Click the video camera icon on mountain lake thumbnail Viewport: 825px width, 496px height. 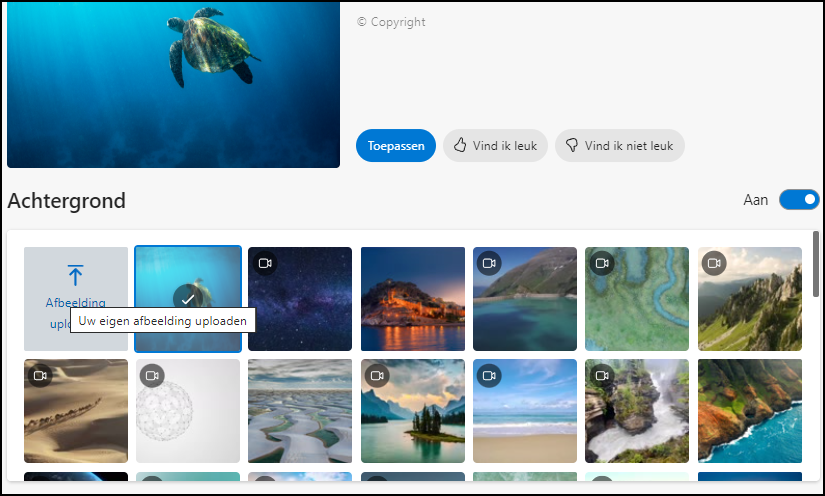click(489, 263)
